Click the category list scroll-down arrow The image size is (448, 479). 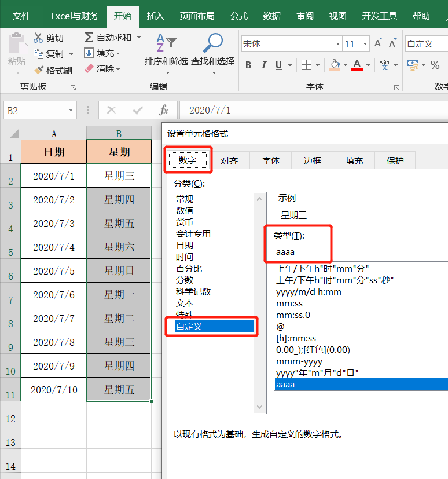[x=260, y=407]
